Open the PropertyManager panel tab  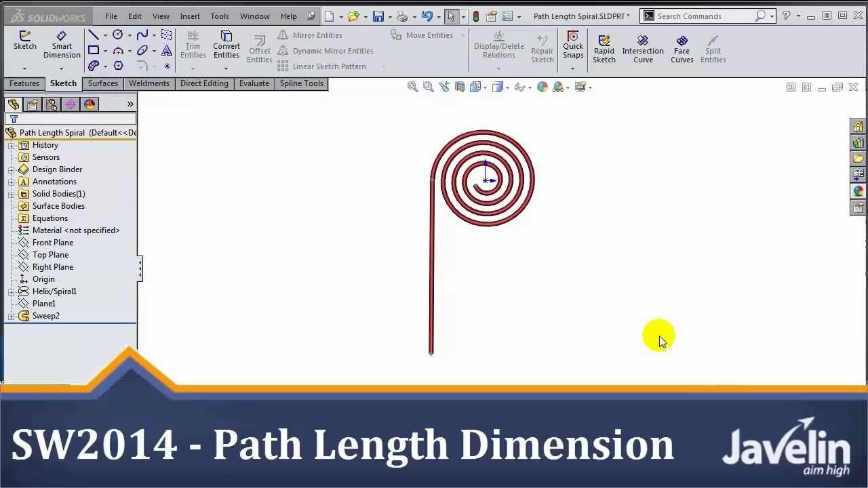pyautogui.click(x=32, y=104)
